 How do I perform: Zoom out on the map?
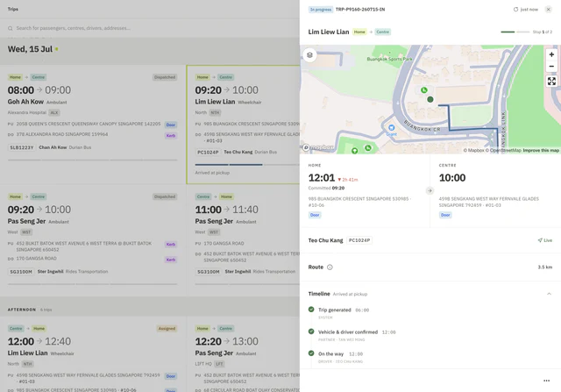pos(551,67)
